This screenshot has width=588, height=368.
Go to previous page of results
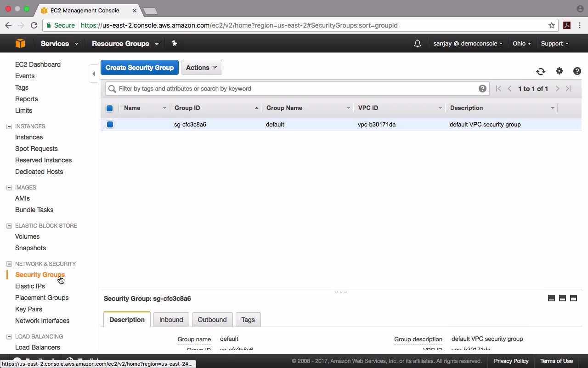(x=509, y=89)
